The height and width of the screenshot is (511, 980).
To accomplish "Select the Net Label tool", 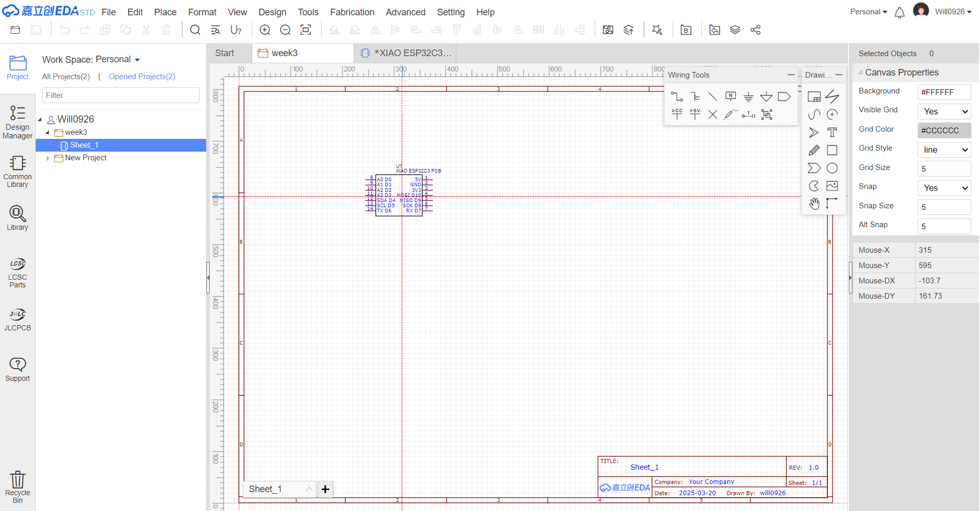I will point(730,96).
